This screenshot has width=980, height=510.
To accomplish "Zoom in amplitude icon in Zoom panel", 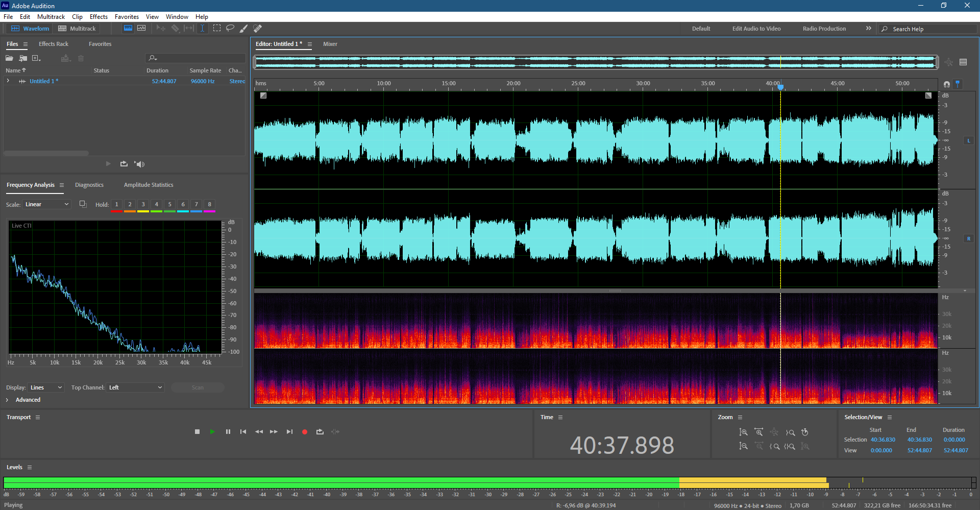I will [x=744, y=432].
